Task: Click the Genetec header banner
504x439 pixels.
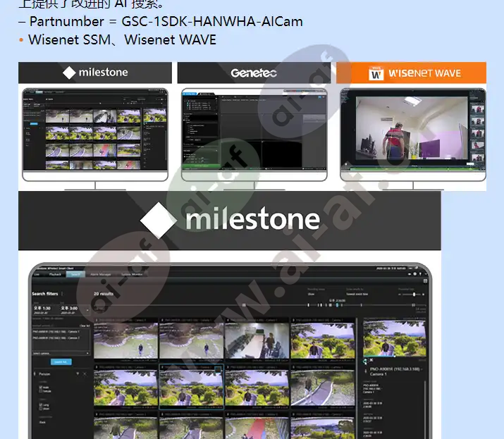Action: coord(254,73)
